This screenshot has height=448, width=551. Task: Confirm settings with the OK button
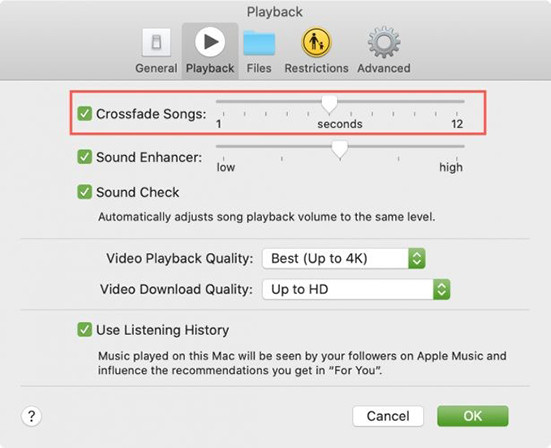pos(473,416)
